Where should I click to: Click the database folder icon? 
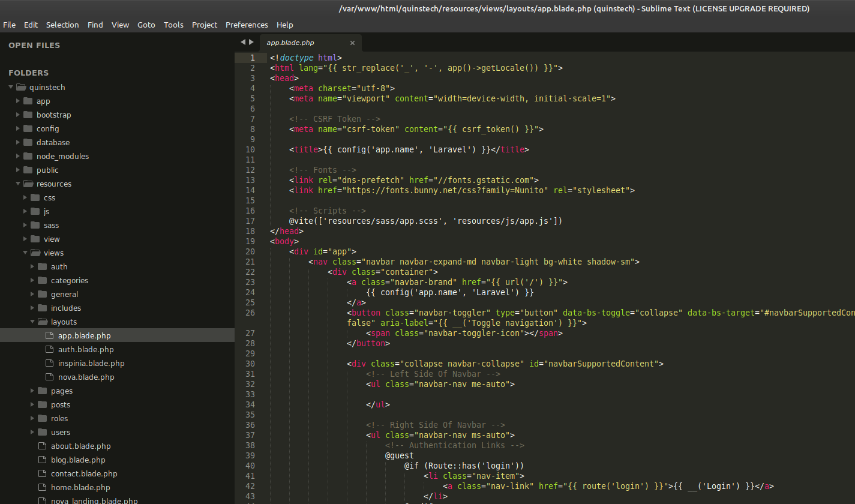point(28,142)
